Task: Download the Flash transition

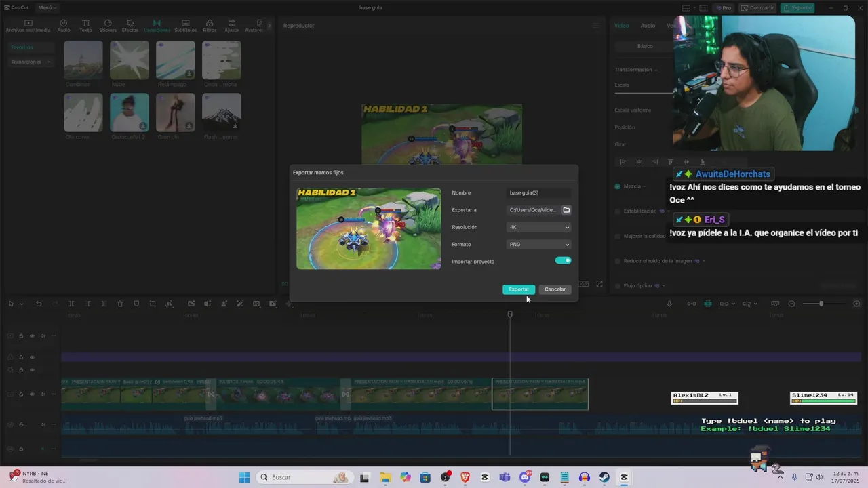Action: (x=235, y=125)
